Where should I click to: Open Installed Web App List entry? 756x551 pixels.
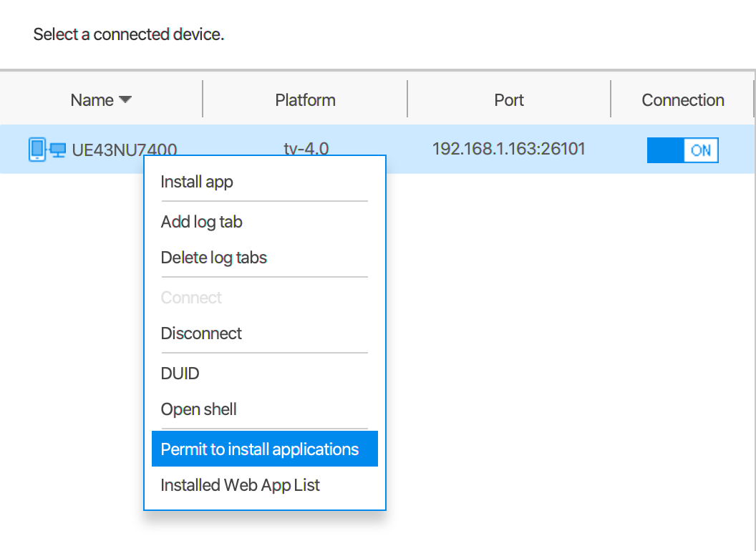pyautogui.click(x=264, y=485)
